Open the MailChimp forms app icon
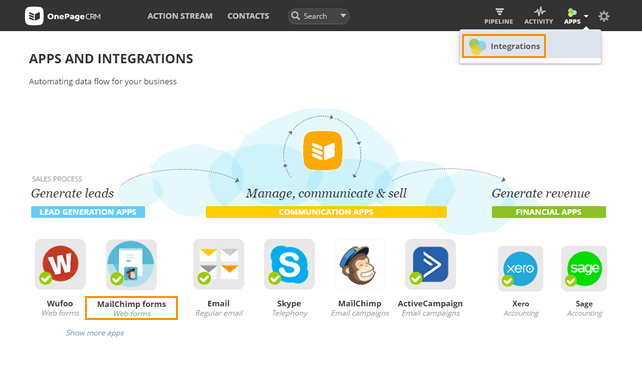The image size is (642, 369). [131, 265]
